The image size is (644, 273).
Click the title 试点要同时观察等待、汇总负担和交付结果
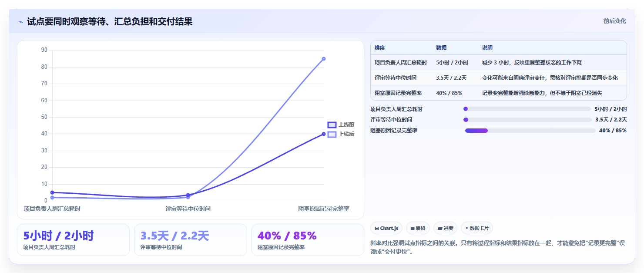[110, 22]
